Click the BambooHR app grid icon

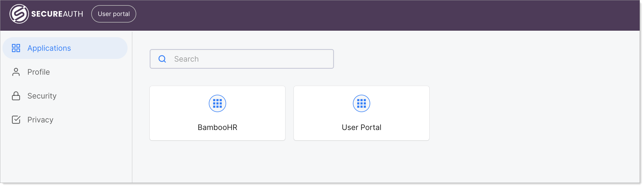click(x=217, y=103)
